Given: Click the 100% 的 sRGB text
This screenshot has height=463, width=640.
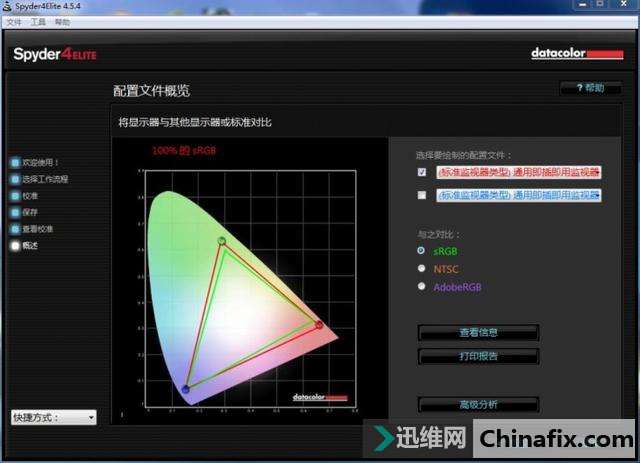Looking at the screenshot, I should tap(184, 150).
